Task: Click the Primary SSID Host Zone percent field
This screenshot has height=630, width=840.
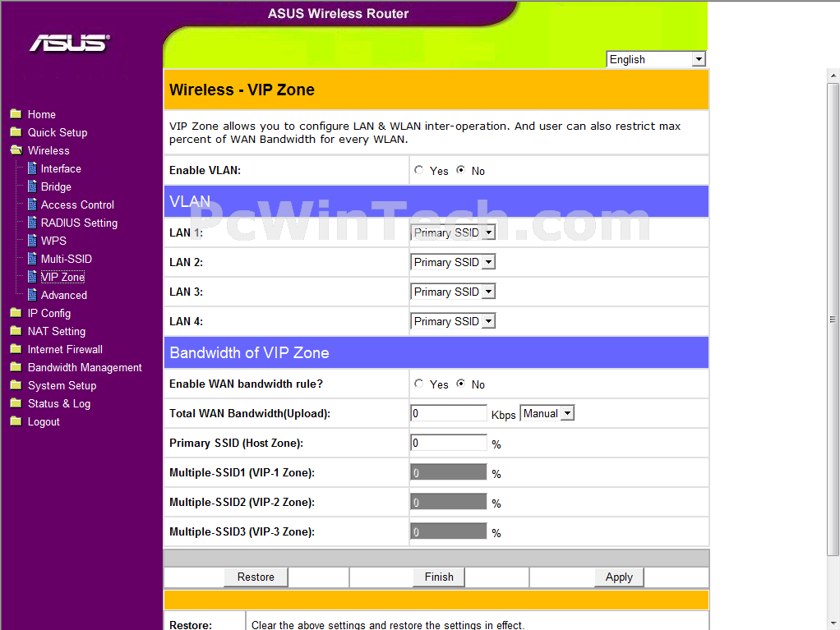Action: click(449, 443)
